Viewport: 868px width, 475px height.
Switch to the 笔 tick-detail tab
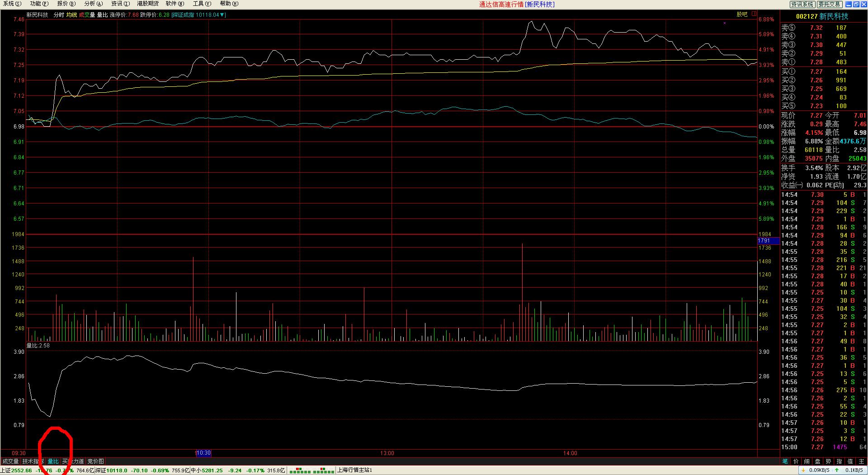pos(785,461)
